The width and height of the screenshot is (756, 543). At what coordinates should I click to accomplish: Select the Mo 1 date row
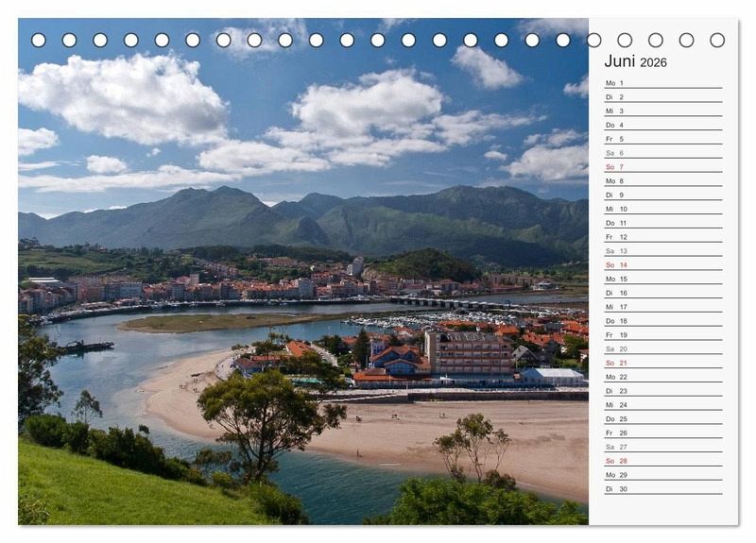pos(662,83)
